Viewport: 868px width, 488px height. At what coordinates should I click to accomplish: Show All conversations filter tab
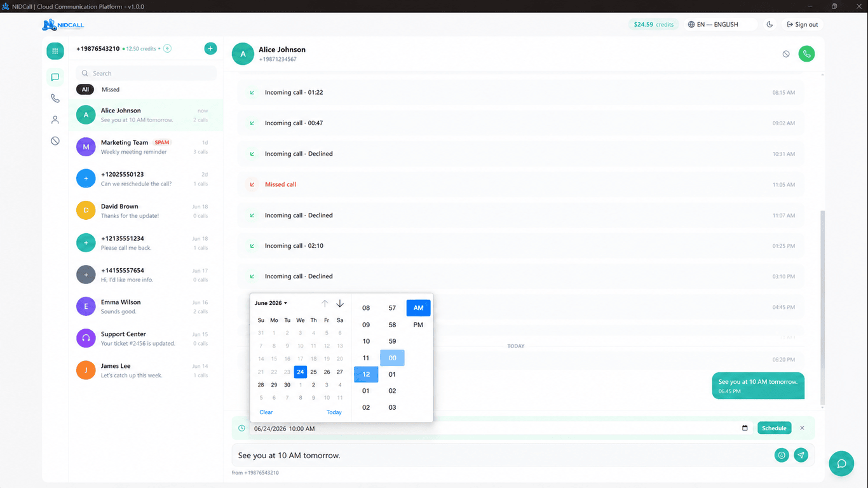85,90
